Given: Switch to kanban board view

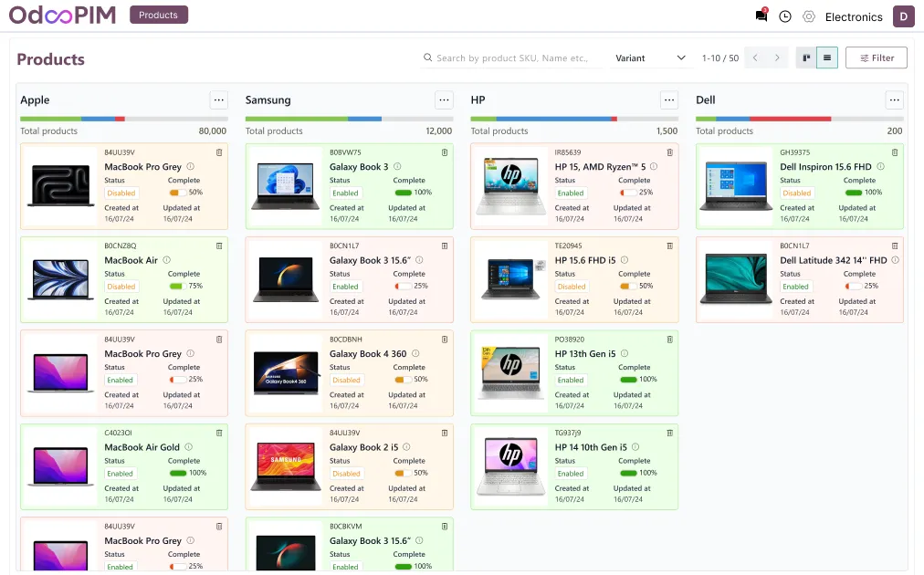Looking at the screenshot, I should [x=806, y=57].
